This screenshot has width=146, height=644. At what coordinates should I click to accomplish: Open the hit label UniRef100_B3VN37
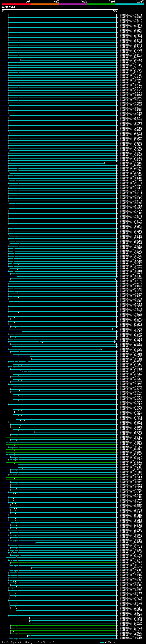pyautogui.click(x=131, y=623)
